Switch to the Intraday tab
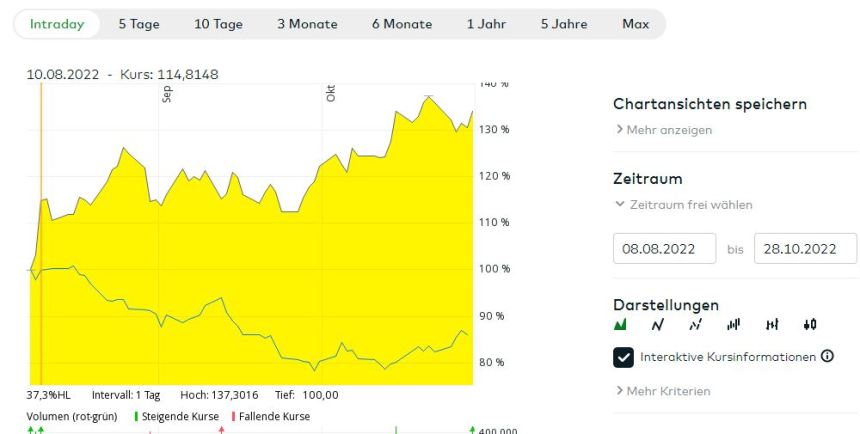 click(57, 24)
